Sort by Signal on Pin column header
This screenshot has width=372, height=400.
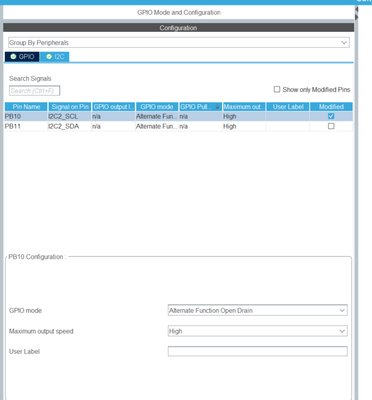70,107
